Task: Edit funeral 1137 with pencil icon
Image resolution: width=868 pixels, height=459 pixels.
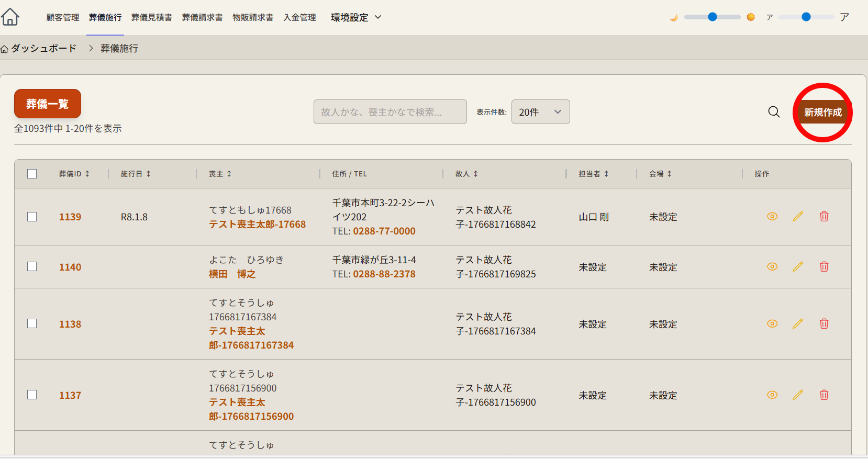Action: point(798,395)
